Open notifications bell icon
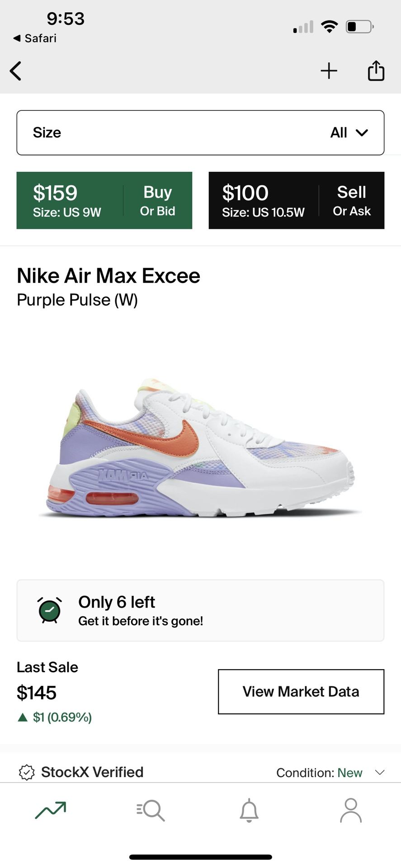 pyautogui.click(x=249, y=810)
